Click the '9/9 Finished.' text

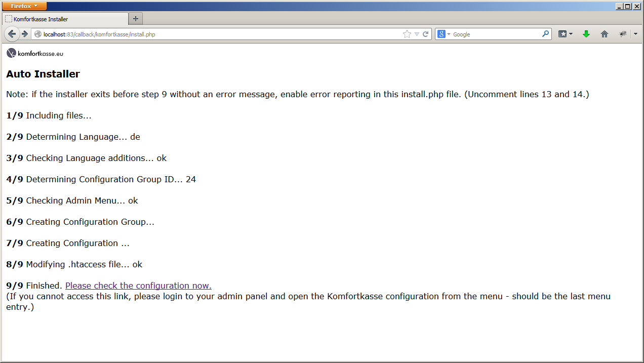click(x=34, y=286)
